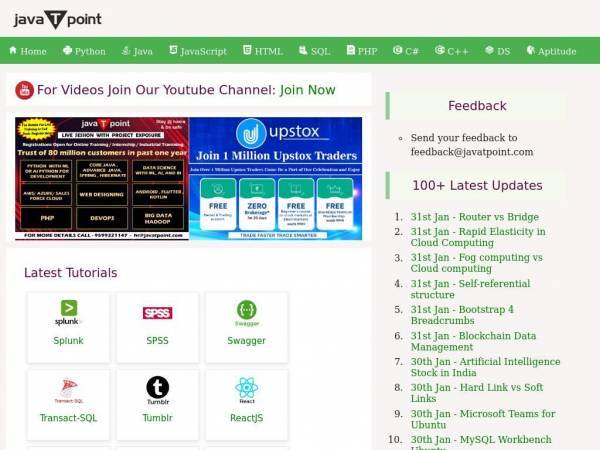Open the HTML menu item
Image resolution: width=600 pixels, height=450 pixels.
(x=263, y=51)
